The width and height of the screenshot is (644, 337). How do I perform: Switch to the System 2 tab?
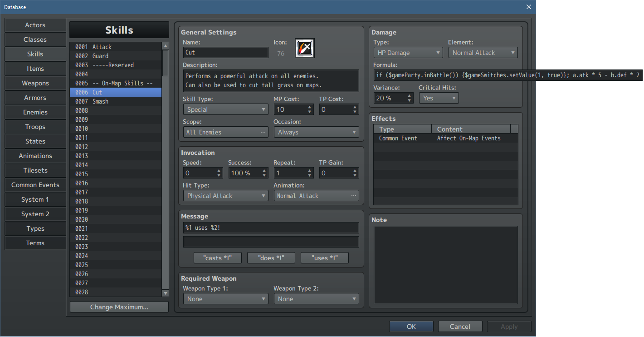(x=35, y=214)
